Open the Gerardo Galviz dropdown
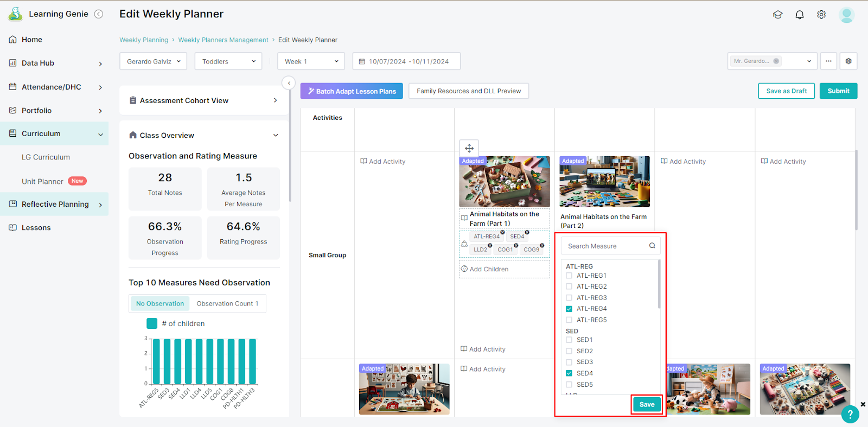868x427 pixels. pyautogui.click(x=153, y=61)
